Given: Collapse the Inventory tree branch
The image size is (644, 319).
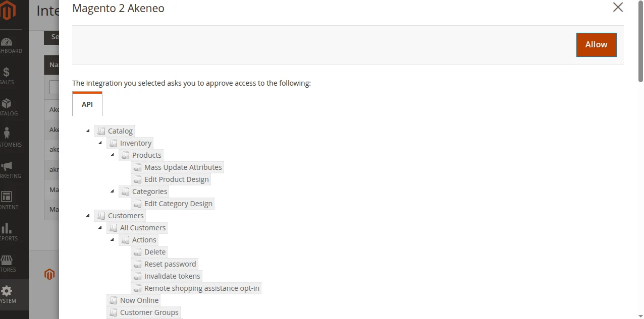Looking at the screenshot, I should [x=99, y=143].
